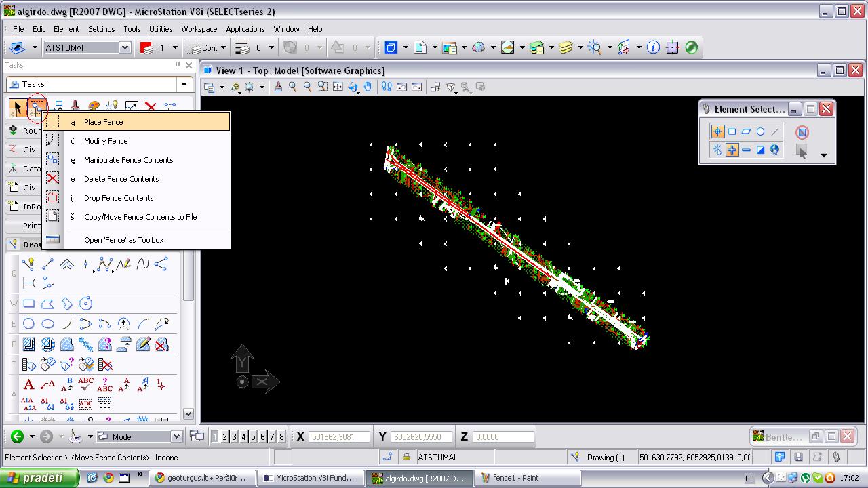
Task: Click X coordinate input field
Action: pos(340,437)
